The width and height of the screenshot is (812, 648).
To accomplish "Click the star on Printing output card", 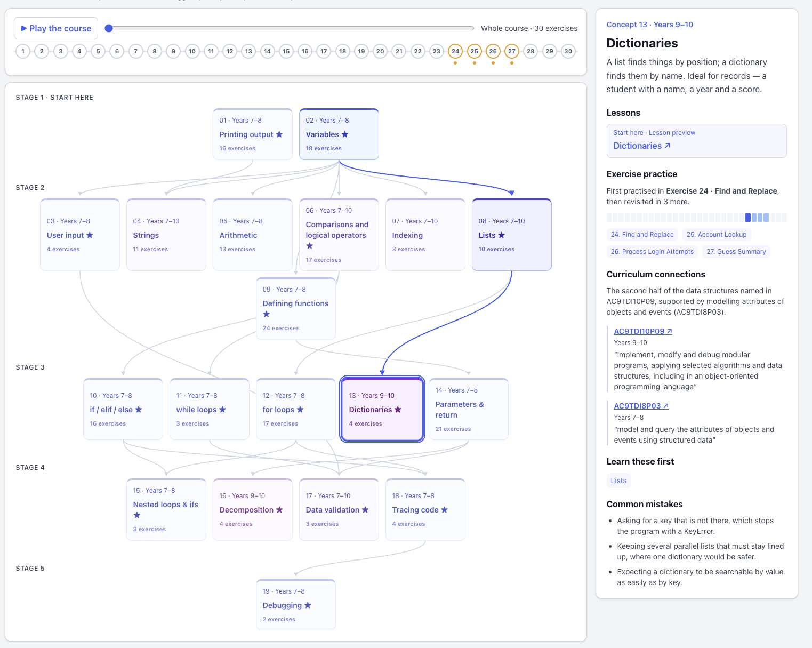I will pyautogui.click(x=279, y=134).
